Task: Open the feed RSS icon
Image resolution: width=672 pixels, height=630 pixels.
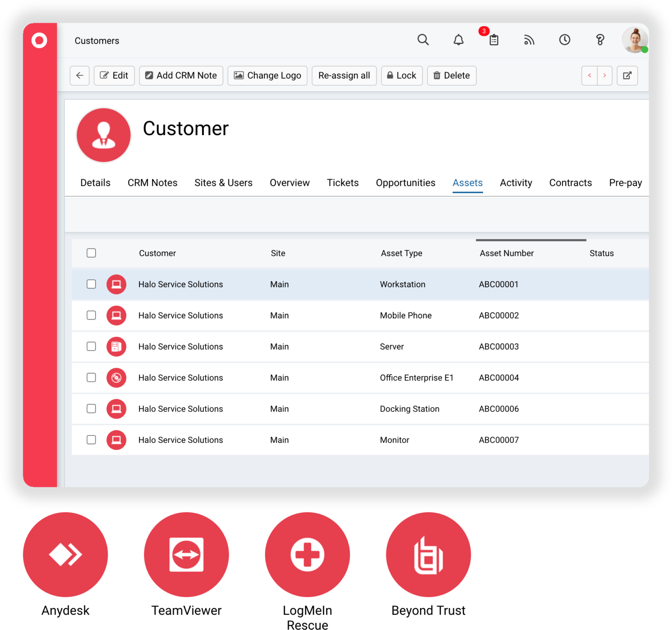Action: pyautogui.click(x=529, y=40)
